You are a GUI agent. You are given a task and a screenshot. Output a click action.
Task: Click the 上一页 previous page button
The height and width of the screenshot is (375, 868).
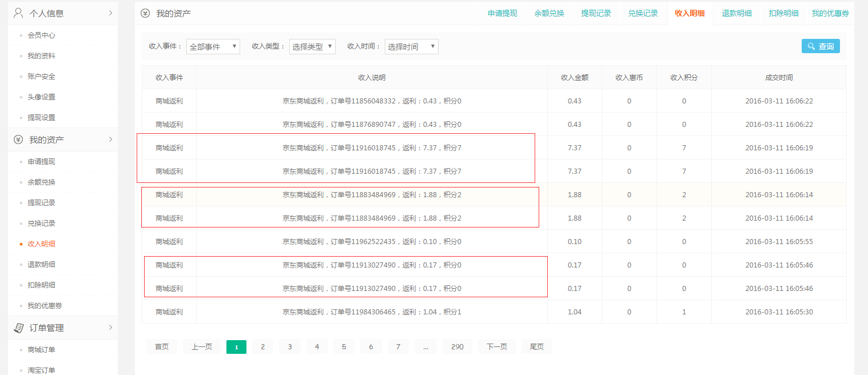coord(202,346)
